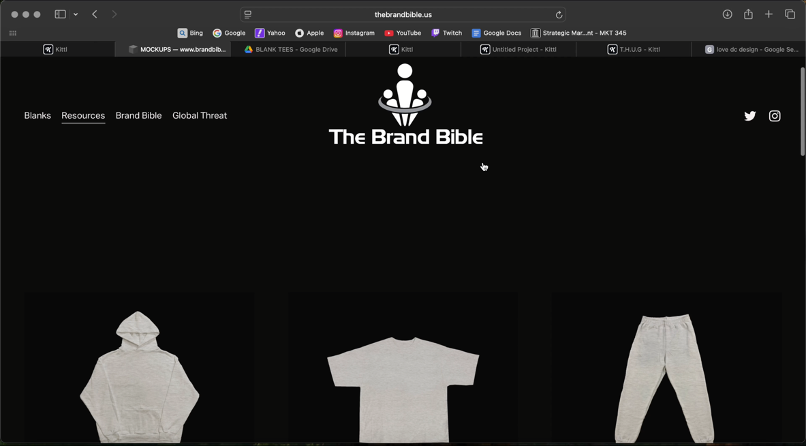806x447 pixels.
Task: Open the Twitter icon link
Action: point(750,116)
